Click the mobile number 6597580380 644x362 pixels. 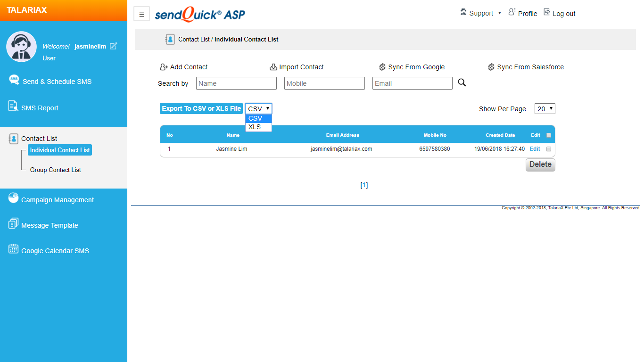tap(435, 149)
